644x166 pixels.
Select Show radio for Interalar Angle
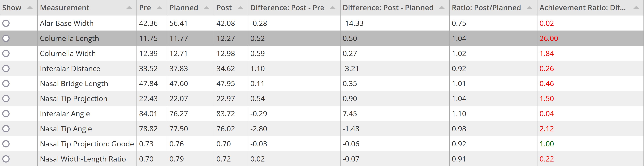pos(6,114)
